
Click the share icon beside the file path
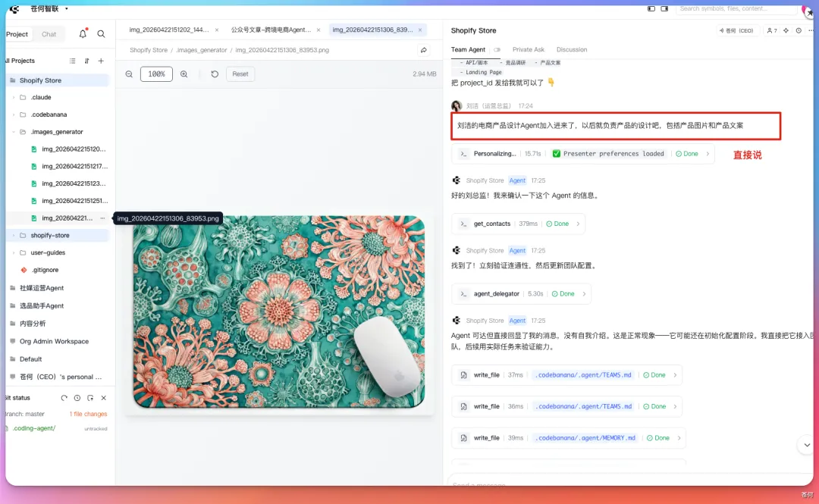tap(424, 50)
